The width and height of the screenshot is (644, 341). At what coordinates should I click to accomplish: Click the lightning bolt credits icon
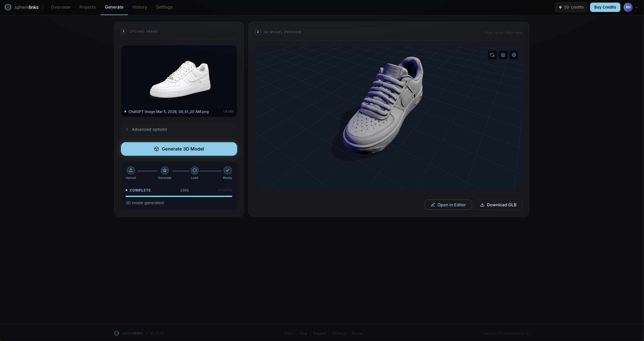point(560,7)
